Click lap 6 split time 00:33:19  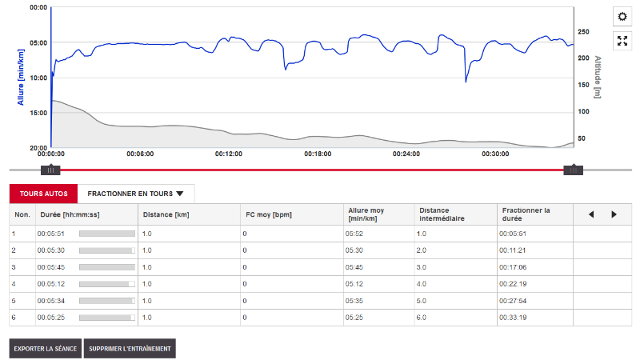[x=512, y=318]
